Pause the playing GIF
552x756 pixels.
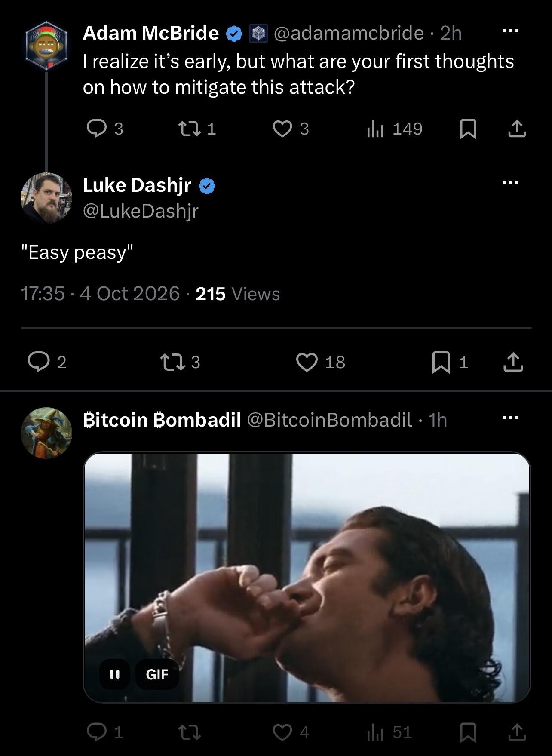114,674
